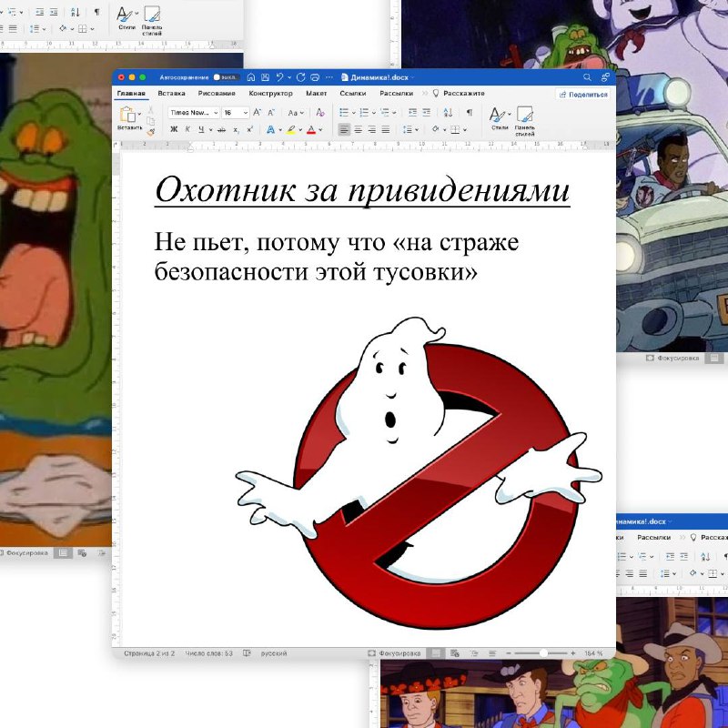Open the Расскажите tell-me search
Image resolution: width=728 pixels, height=728 pixels.
459,94
